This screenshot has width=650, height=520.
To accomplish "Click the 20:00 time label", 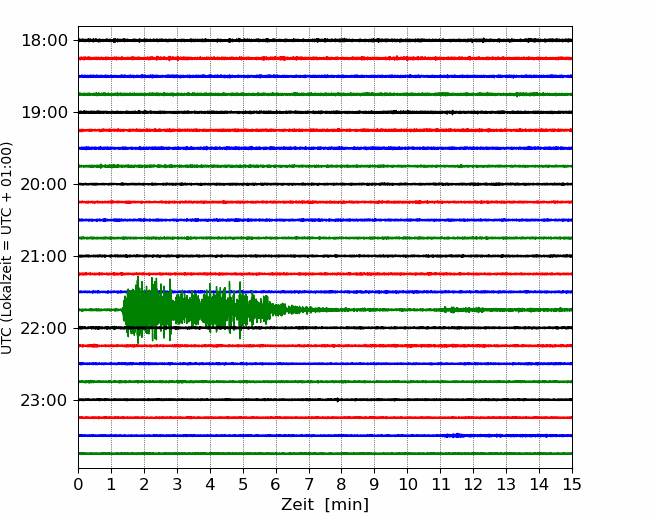I will 44,185.
